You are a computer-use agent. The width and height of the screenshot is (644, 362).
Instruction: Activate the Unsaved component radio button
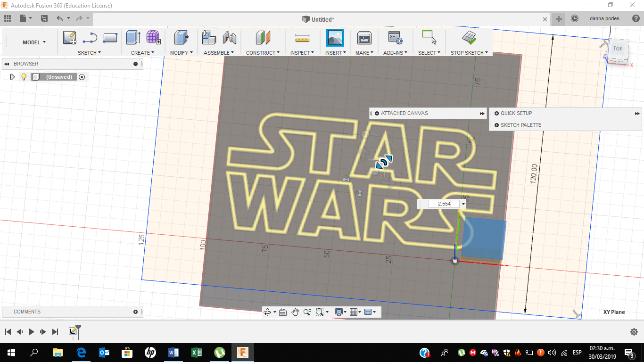pyautogui.click(x=82, y=77)
